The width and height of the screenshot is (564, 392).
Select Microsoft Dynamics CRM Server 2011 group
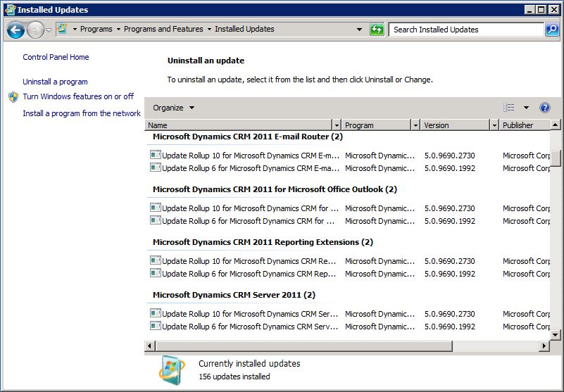click(234, 295)
